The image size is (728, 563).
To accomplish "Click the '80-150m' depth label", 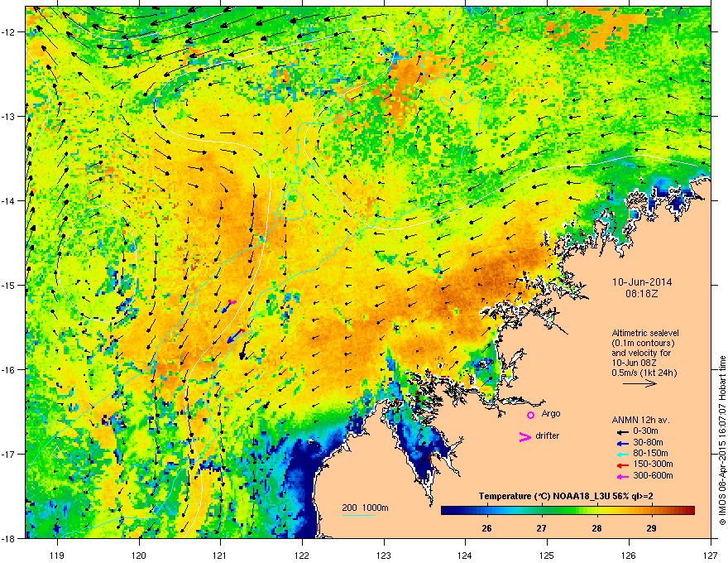I will click(x=650, y=454).
